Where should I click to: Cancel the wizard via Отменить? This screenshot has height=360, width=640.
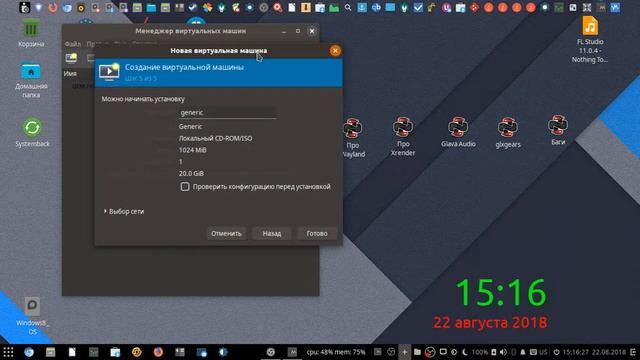(226, 233)
